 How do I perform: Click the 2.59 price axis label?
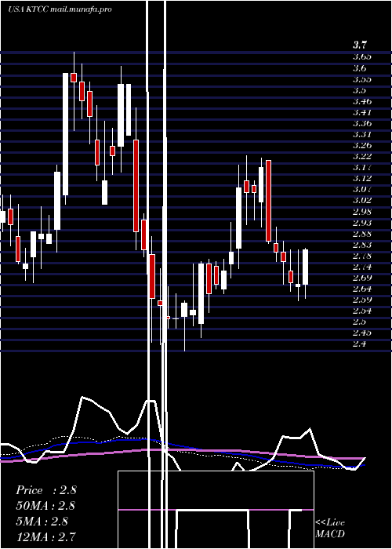(362, 300)
